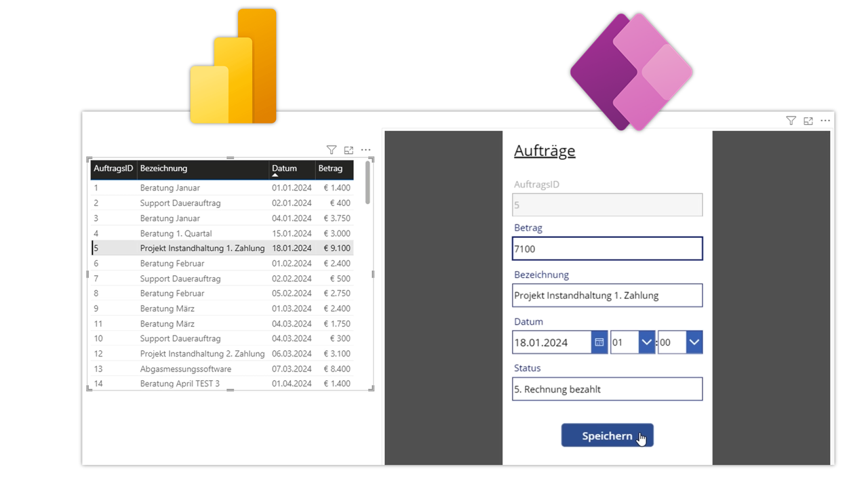Viewport: 868px width, 488px height.
Task: Click the date cell '15.01.2024'
Action: point(292,233)
